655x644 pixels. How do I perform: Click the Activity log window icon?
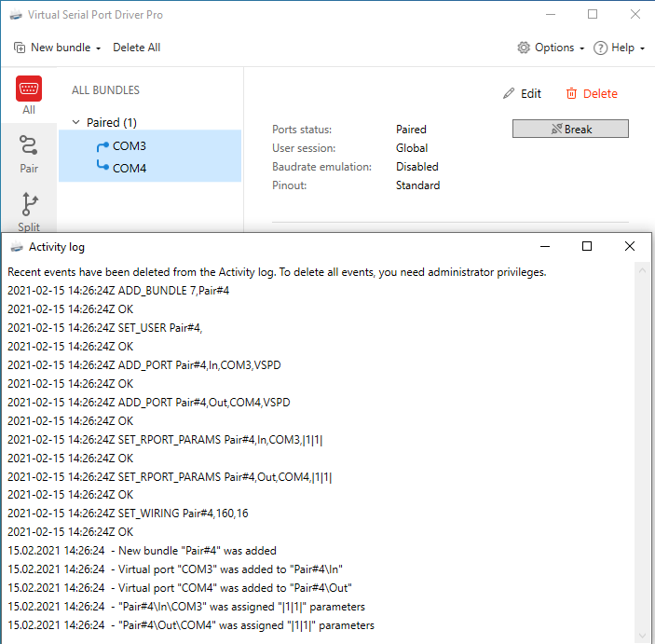[x=17, y=247]
